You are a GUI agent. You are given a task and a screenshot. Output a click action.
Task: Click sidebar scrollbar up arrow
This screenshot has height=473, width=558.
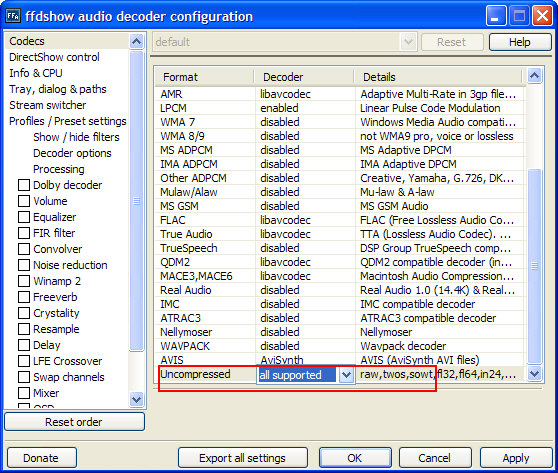[137, 41]
